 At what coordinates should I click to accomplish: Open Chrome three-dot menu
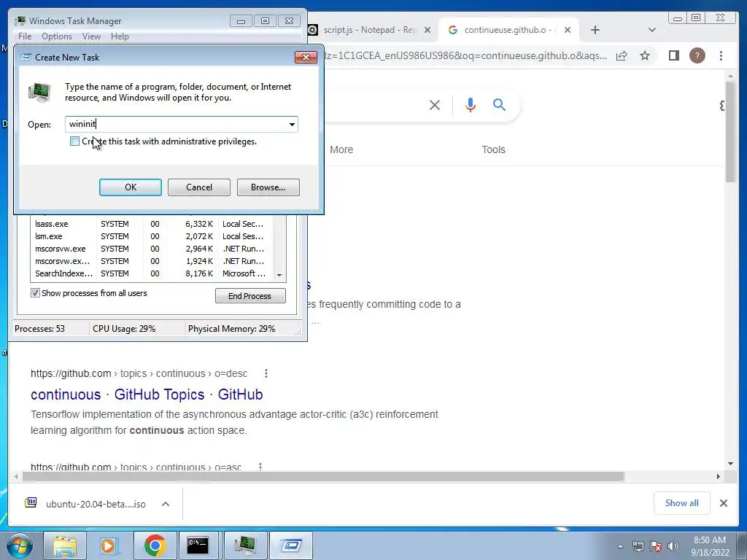[x=721, y=55]
